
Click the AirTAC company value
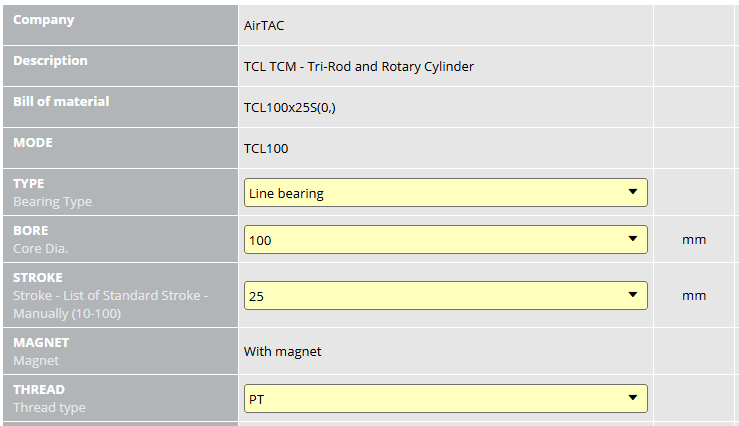264,25
